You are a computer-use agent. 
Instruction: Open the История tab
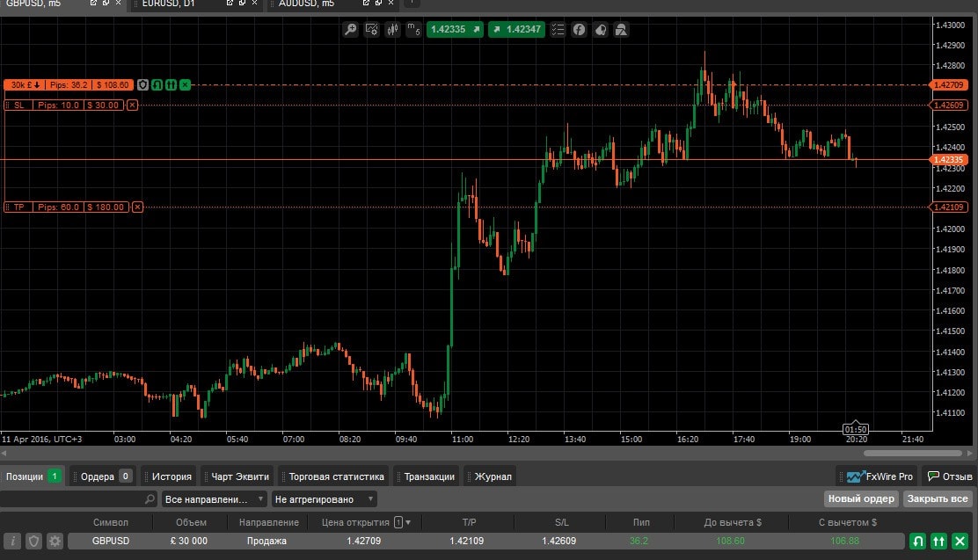click(x=171, y=476)
